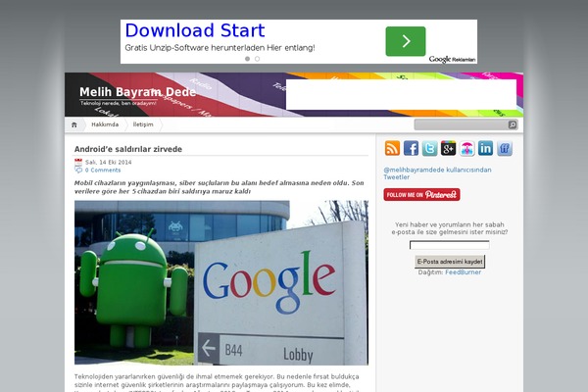588x392 pixels.
Task: Open the Hakkımda menu item
Action: coord(105,124)
